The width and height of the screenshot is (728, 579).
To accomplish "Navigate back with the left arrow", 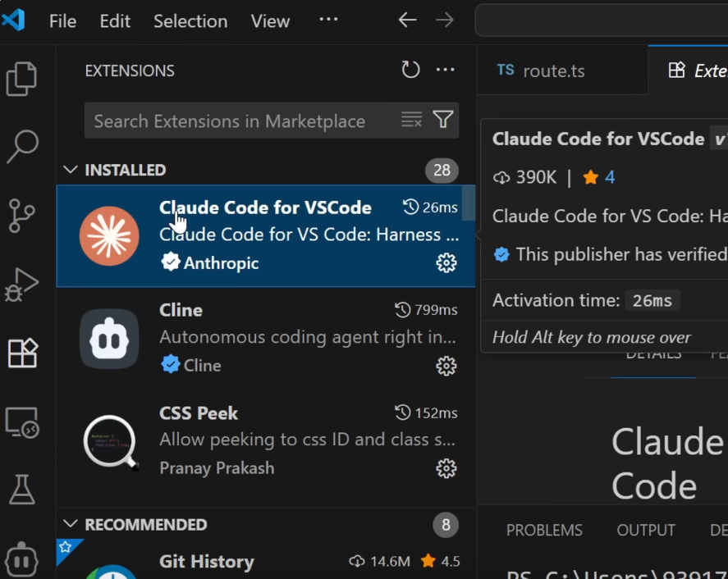I will pyautogui.click(x=407, y=21).
